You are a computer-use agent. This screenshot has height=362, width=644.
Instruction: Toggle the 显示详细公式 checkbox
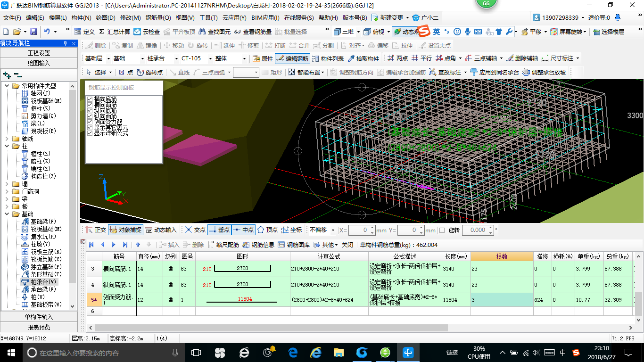pyautogui.click(x=90, y=133)
